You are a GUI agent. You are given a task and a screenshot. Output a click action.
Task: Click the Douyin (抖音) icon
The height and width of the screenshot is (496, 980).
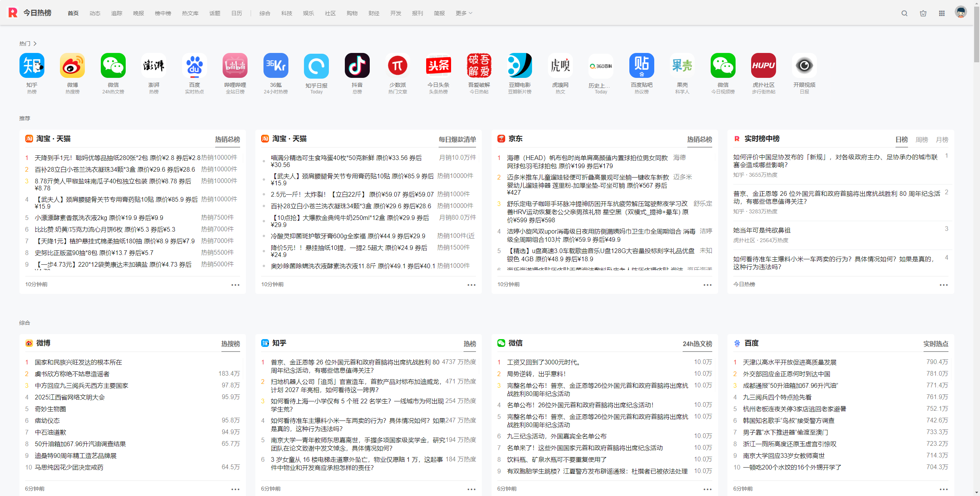[x=357, y=66]
